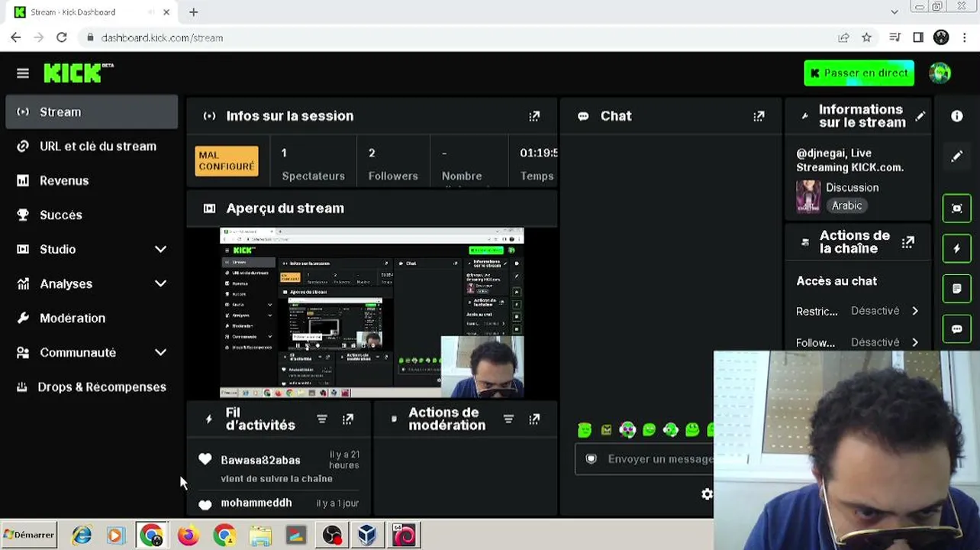Pick the sixth emote in the chat row
The height and width of the screenshot is (550, 980).
[x=692, y=430]
